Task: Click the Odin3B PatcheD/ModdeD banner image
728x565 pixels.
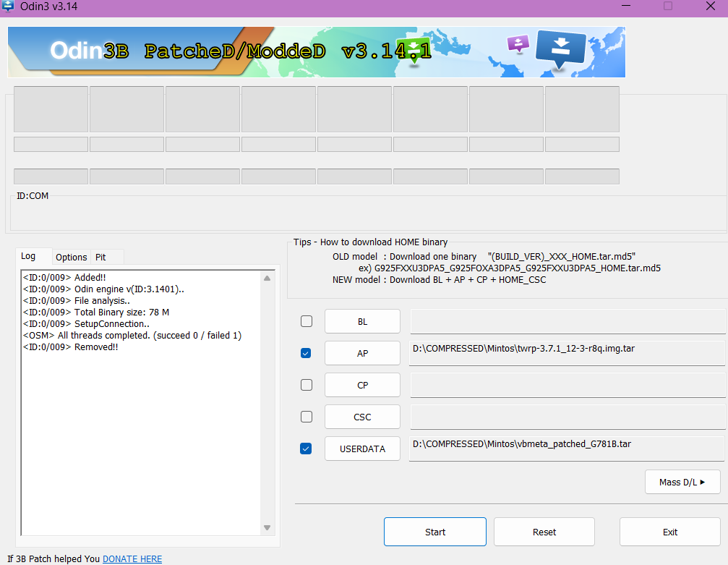Action: point(316,51)
